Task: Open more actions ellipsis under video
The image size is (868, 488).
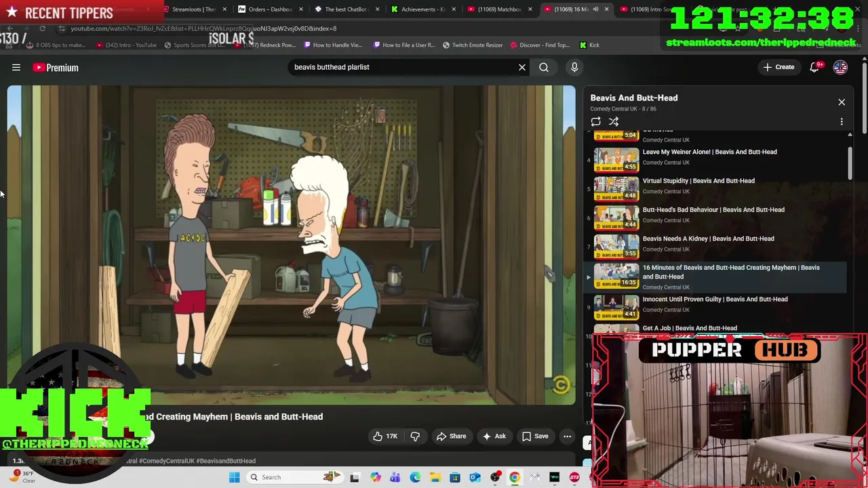Action: point(567,436)
